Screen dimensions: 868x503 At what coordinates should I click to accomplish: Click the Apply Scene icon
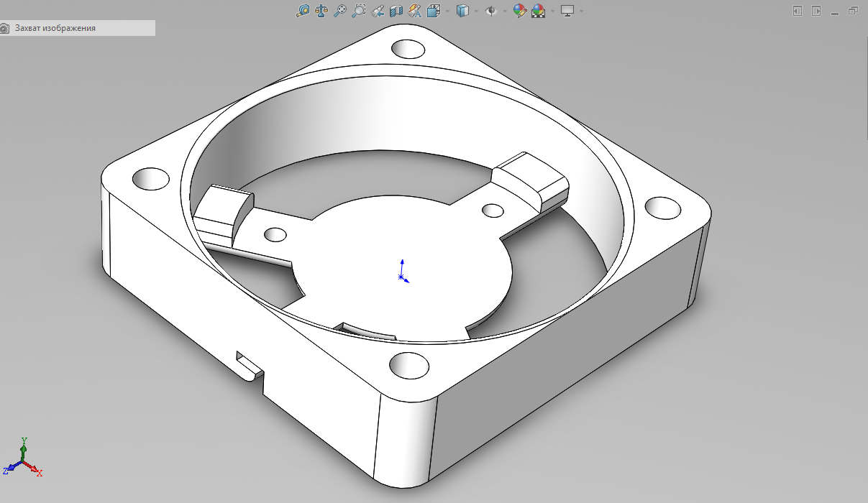[538, 11]
